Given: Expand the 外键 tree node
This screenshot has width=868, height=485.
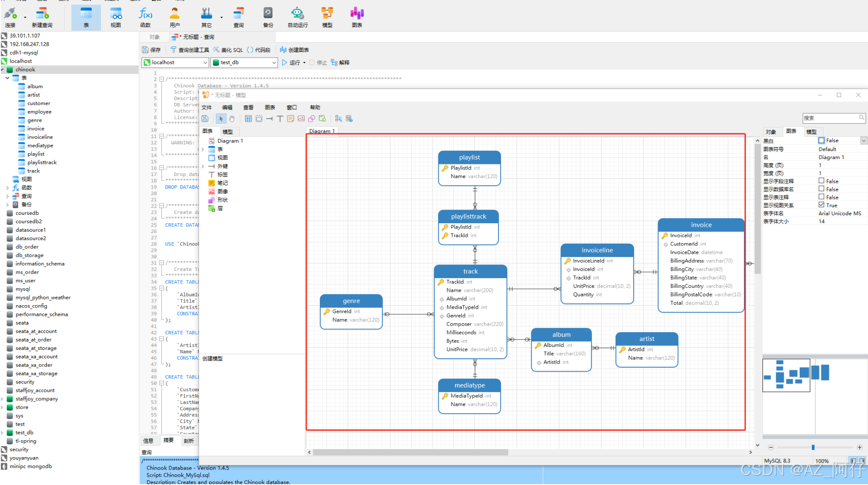Looking at the screenshot, I should [203, 166].
